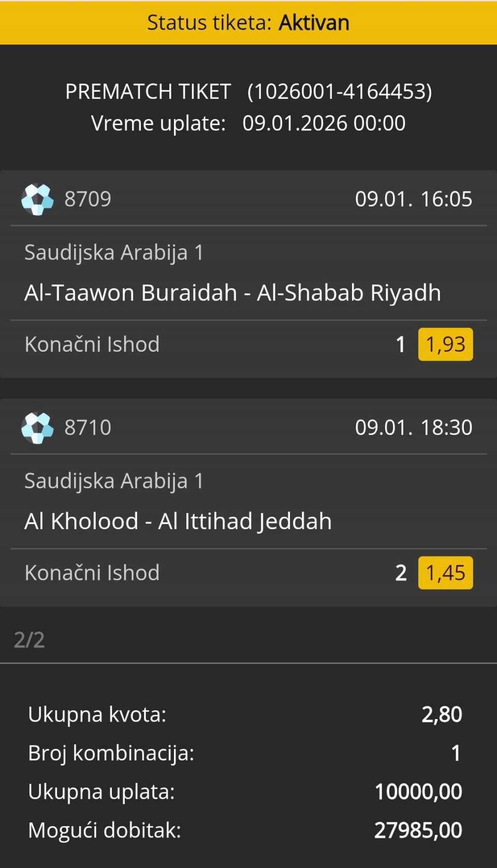Tap the 09.01. 18:30 kickoff time
Screen dimensions: 497x868
point(413,428)
